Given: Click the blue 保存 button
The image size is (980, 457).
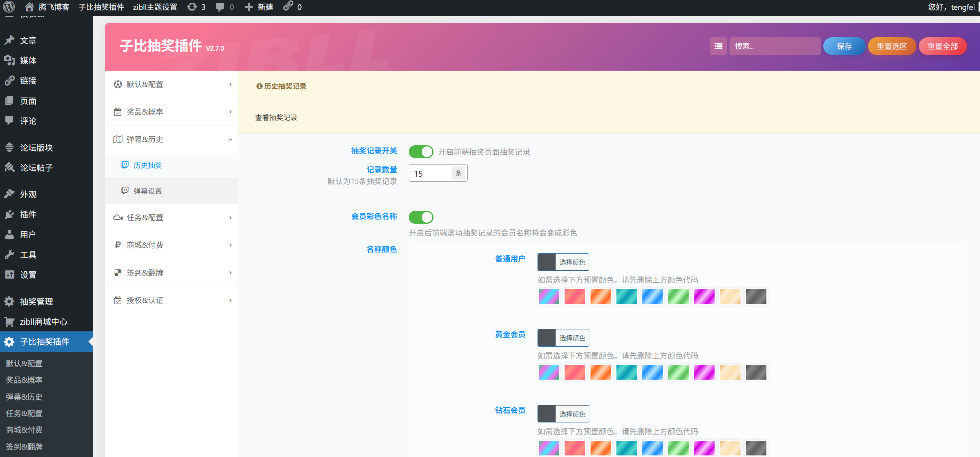Looking at the screenshot, I should click(x=844, y=46).
